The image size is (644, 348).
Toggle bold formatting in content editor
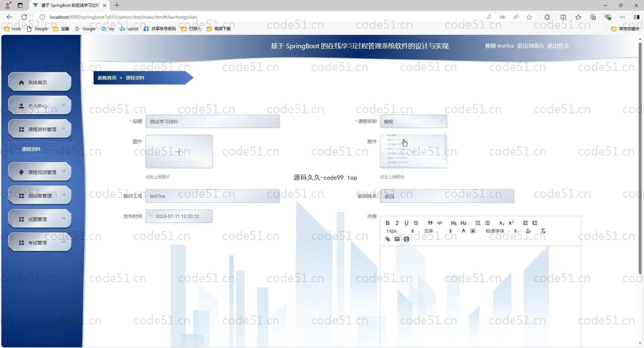387,223
